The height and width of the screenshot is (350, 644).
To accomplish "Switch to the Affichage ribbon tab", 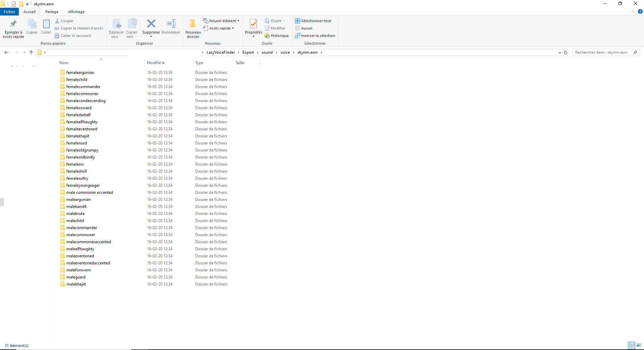I will click(76, 12).
